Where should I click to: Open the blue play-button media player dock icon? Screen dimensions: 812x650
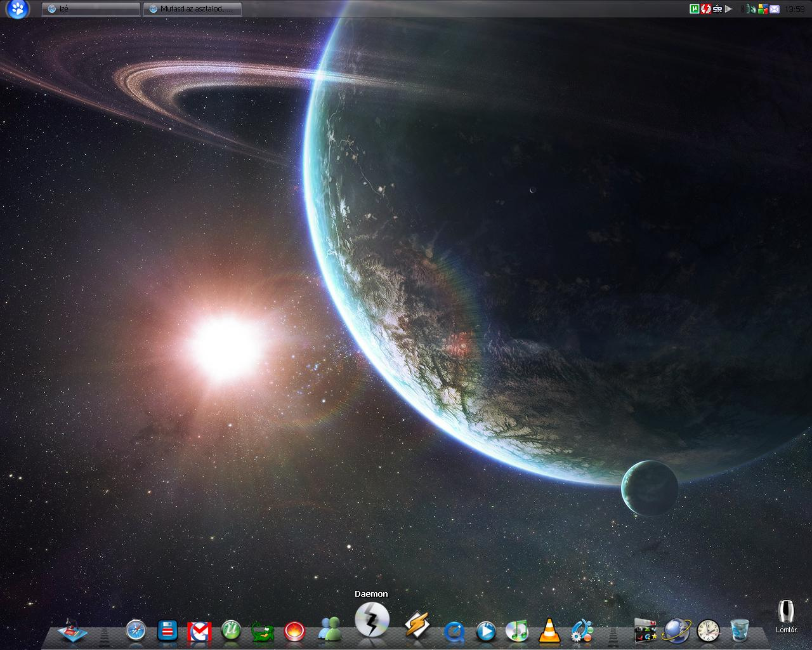pos(486,630)
